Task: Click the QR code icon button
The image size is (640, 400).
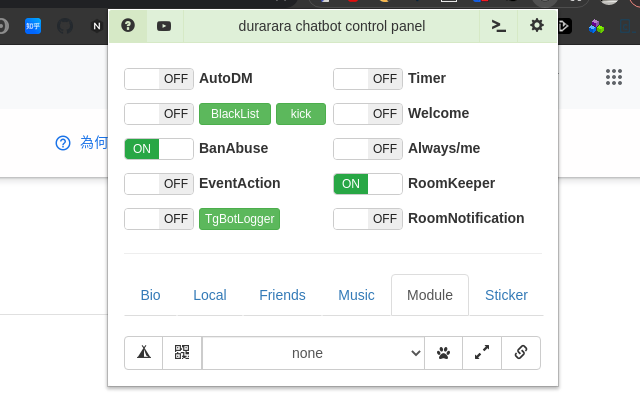Action: (182, 353)
